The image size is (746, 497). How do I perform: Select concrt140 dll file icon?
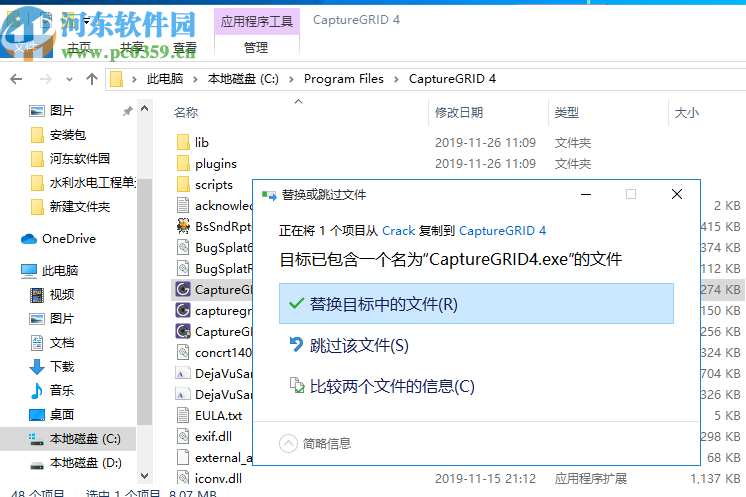[x=183, y=352]
